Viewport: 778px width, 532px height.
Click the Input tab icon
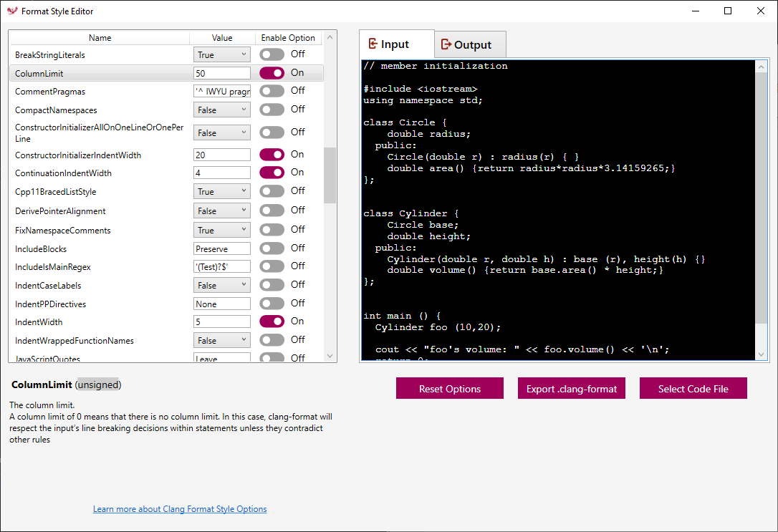[x=373, y=44]
